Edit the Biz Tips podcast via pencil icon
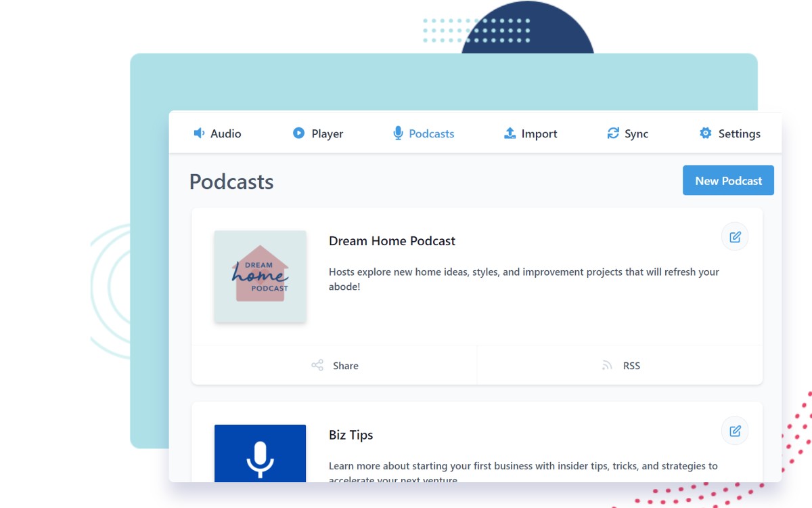The width and height of the screenshot is (812, 508). point(735,431)
